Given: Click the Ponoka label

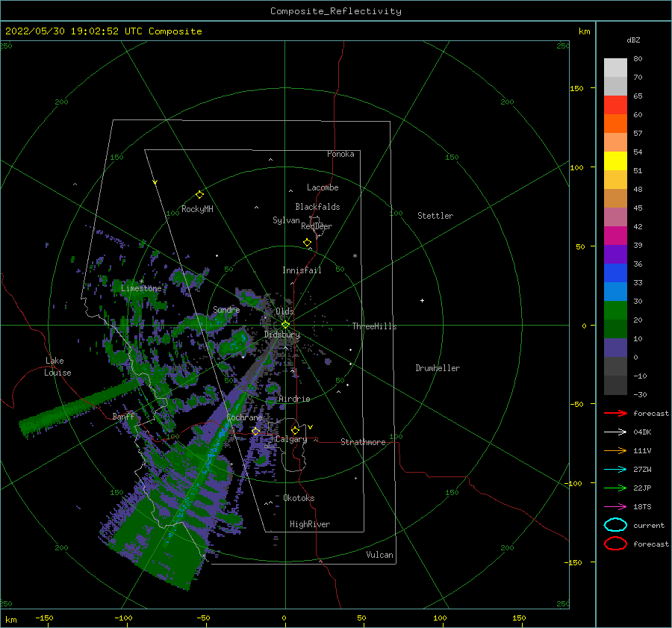Looking at the screenshot, I should click(340, 155).
